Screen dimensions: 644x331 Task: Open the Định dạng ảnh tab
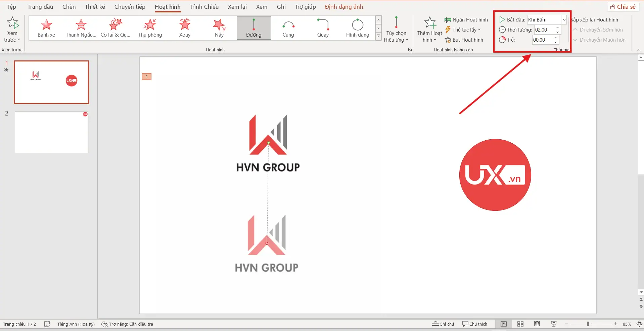tap(344, 7)
